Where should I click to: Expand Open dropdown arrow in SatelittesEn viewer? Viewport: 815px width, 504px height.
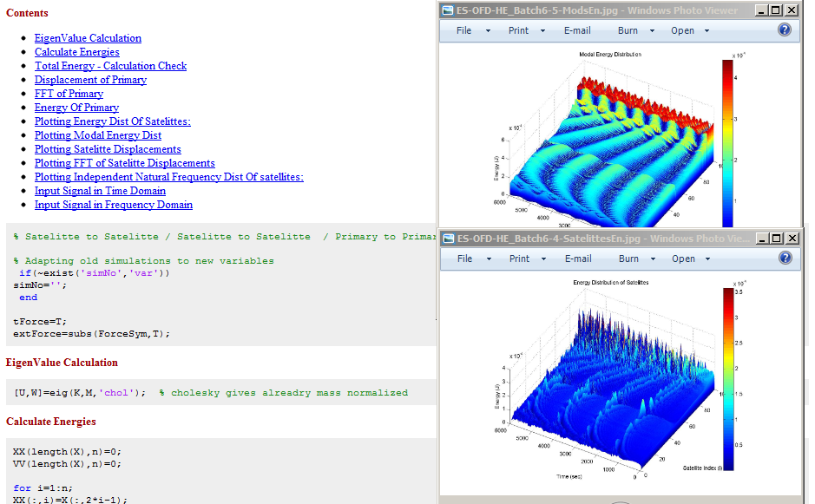point(707,259)
